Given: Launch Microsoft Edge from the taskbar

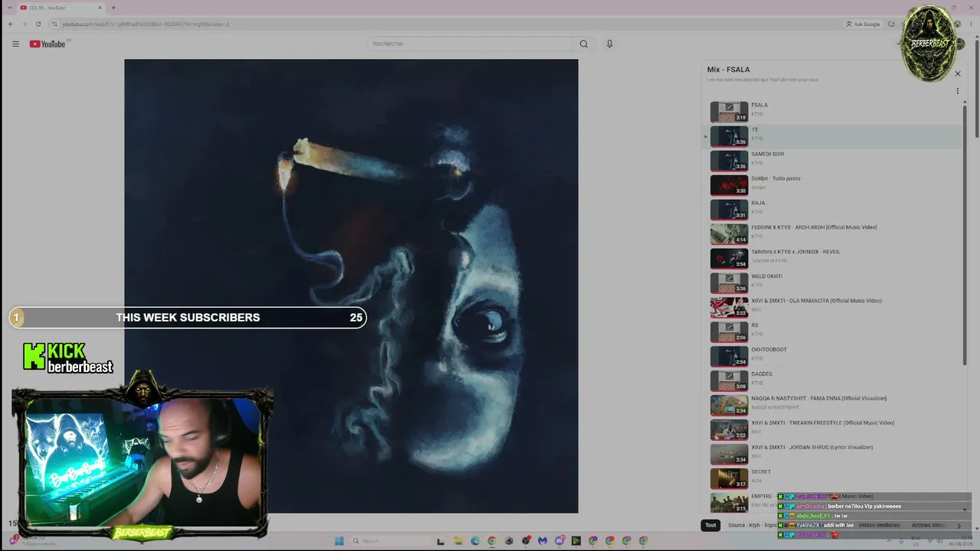Looking at the screenshot, I should tap(475, 541).
